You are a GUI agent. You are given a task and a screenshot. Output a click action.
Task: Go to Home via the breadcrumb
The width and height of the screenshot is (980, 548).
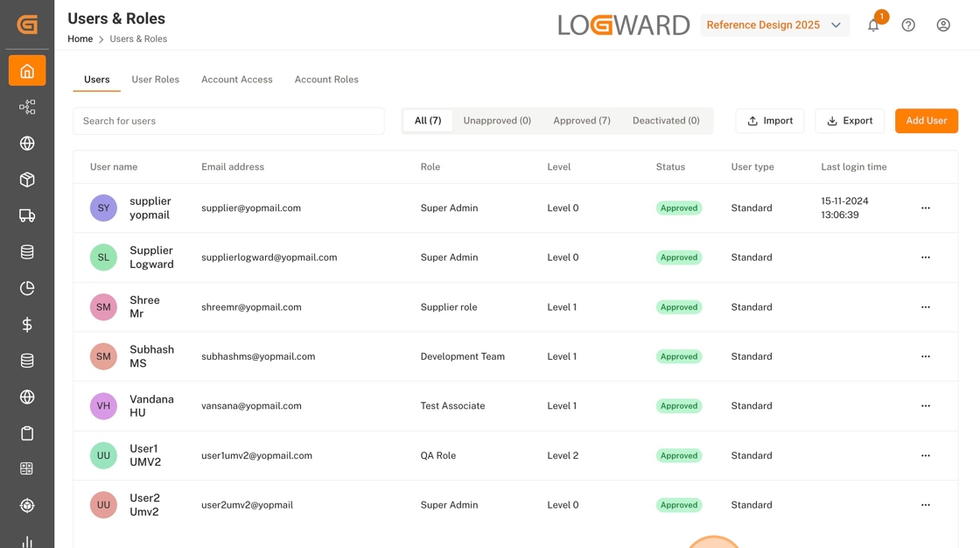[x=80, y=39]
